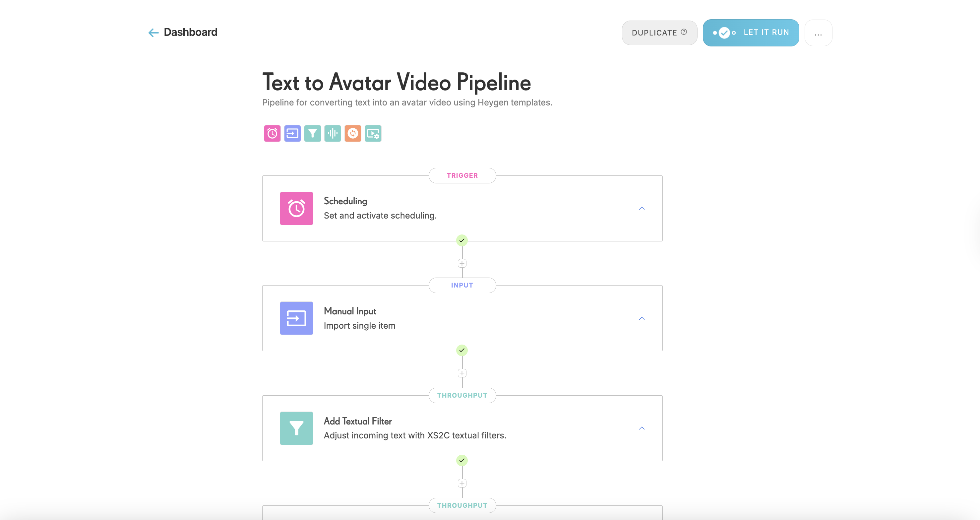Screen dimensions: 980x520
Task: Collapse the Add Textual Filter step
Action: (x=642, y=428)
